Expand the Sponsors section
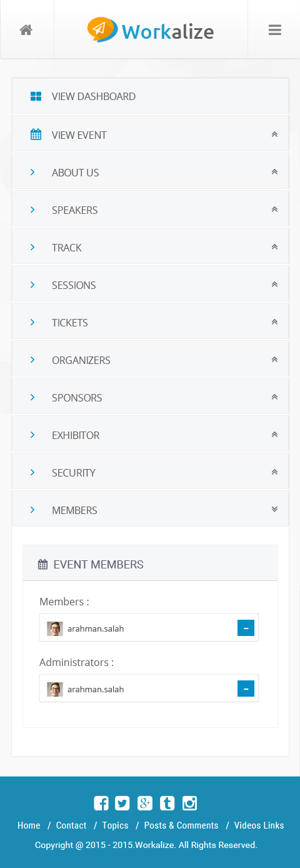Viewport: 300px width, 868px height. coord(151,397)
